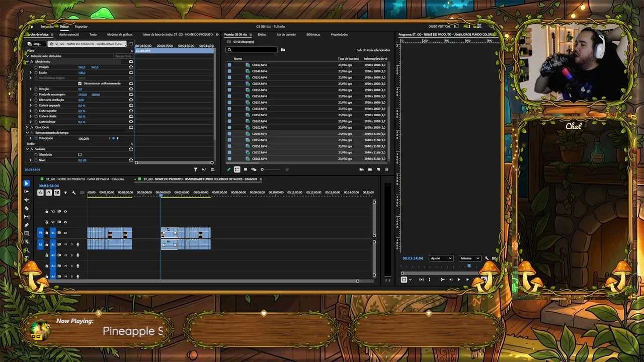
Task: Open timeline display settings wrench
Action: (x=73, y=193)
